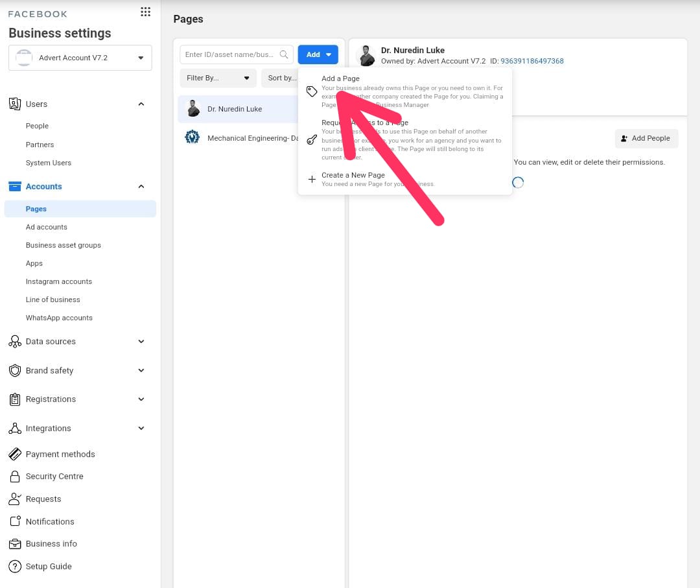Click the Accounts section icon
700x588 pixels.
(15, 186)
